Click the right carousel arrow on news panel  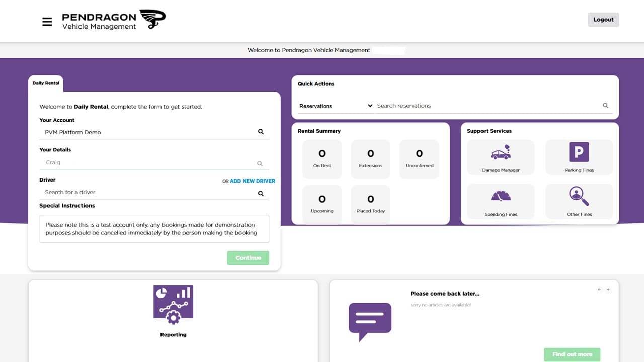click(608, 289)
